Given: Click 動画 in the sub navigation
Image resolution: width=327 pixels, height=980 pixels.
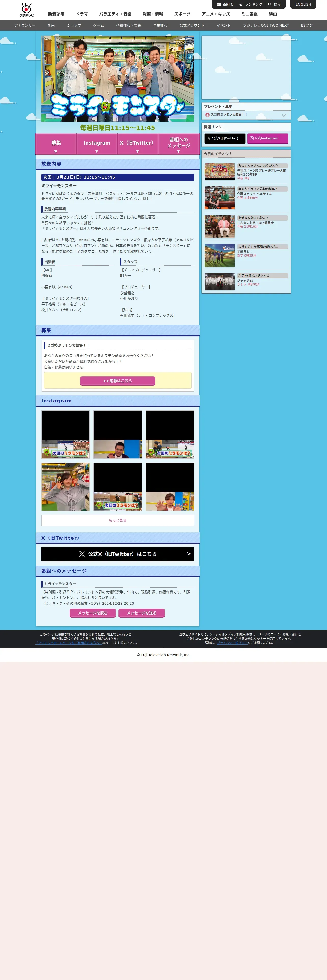Looking at the screenshot, I should 51,25.
